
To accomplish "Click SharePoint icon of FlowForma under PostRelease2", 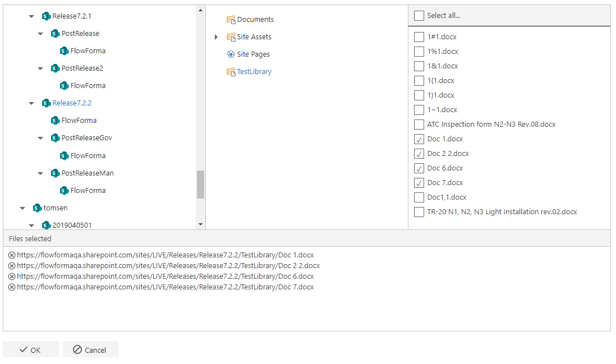I will point(65,86).
